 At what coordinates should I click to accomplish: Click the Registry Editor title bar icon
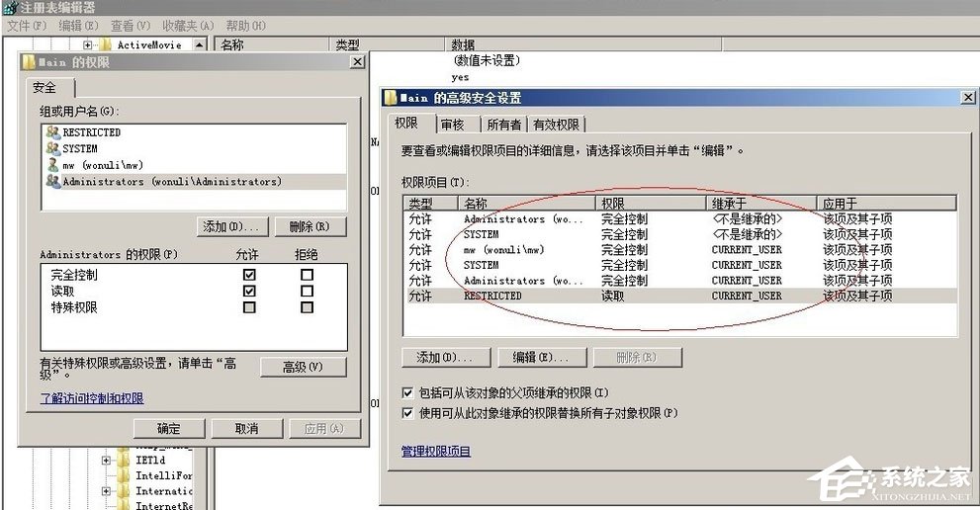[9, 8]
